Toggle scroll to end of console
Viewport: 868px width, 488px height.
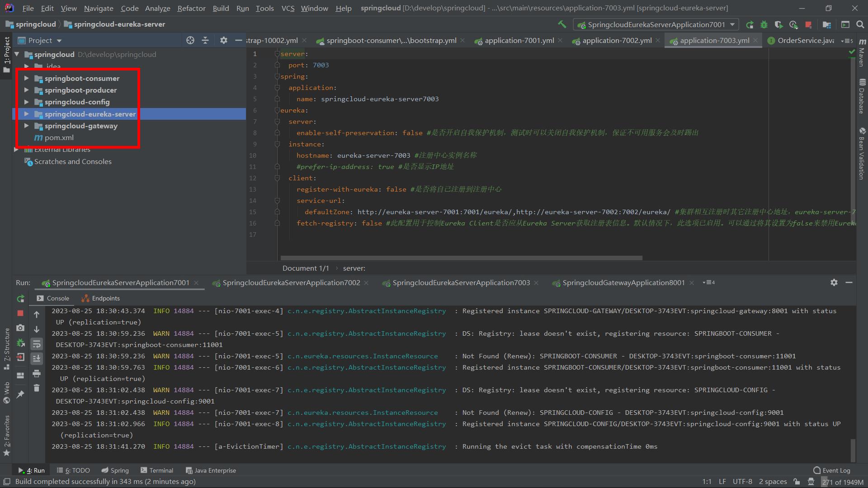pyautogui.click(x=37, y=359)
